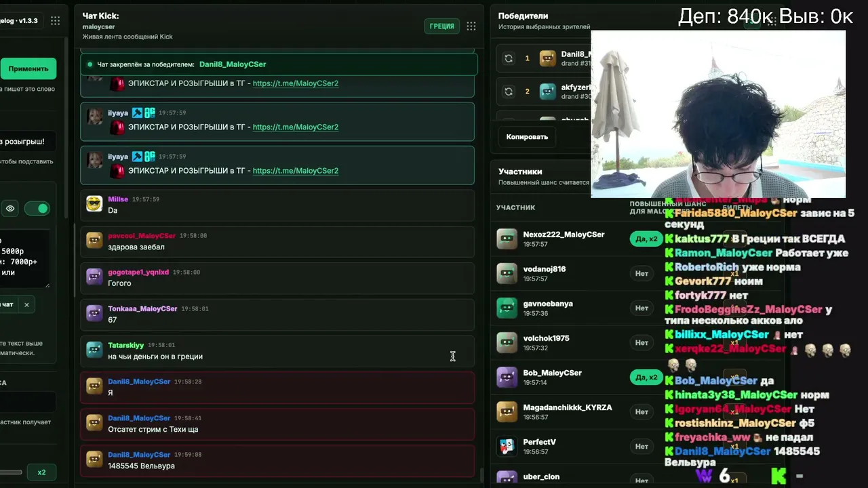Click participant name uber_clon

click(x=541, y=476)
